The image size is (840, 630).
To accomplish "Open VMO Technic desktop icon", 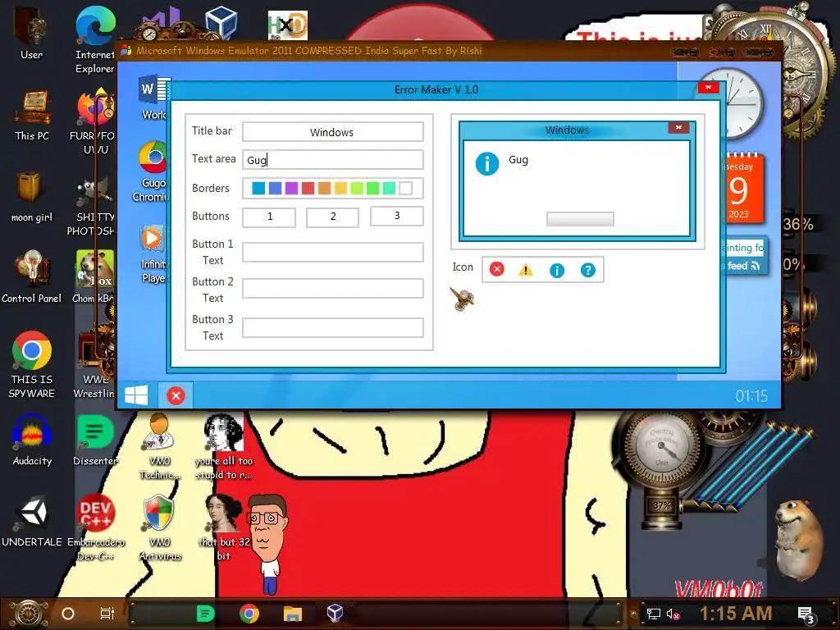I will coord(160,445).
